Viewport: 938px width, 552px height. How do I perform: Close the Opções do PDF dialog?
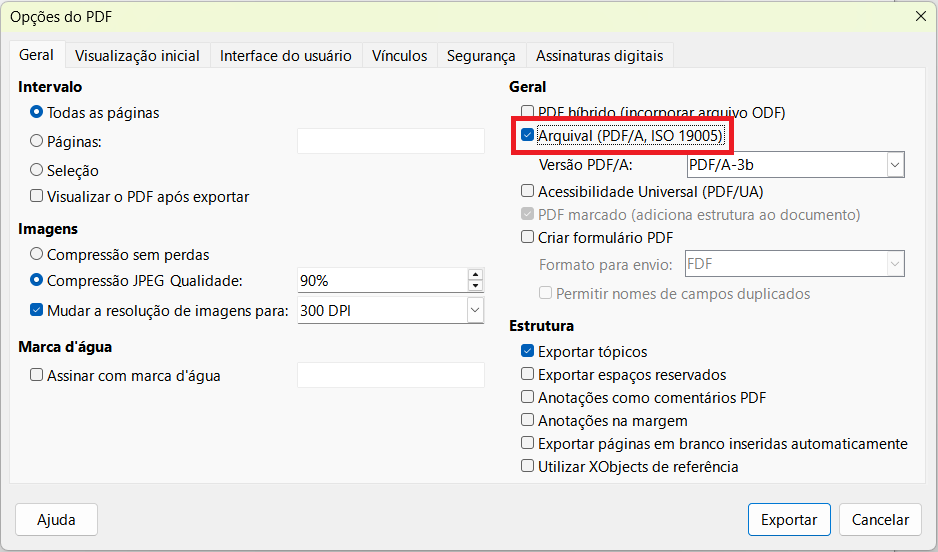(x=920, y=15)
